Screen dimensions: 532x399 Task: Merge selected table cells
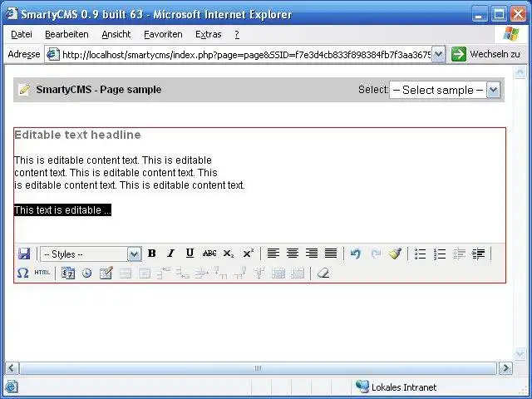tap(298, 273)
